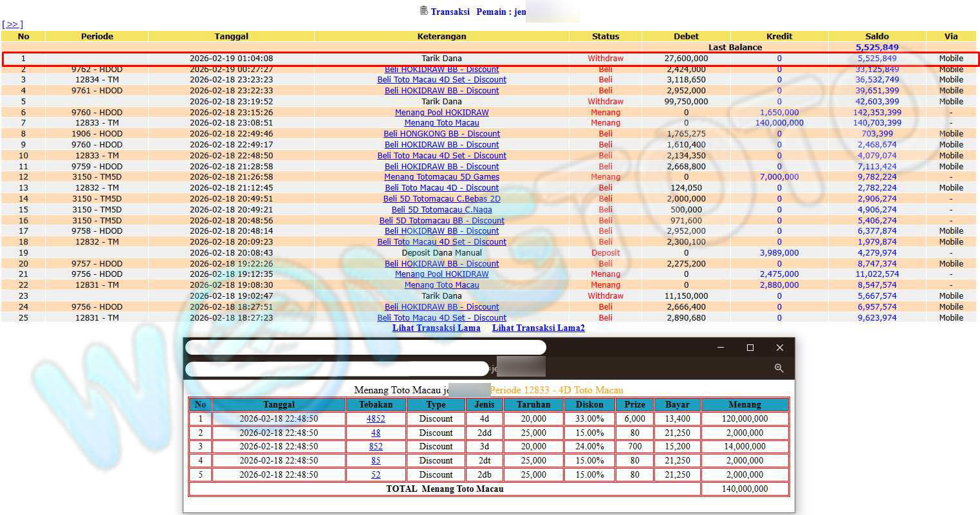Open Beli 5D Totomacau C.Bebas 2D link
980x515 pixels.
(x=441, y=199)
